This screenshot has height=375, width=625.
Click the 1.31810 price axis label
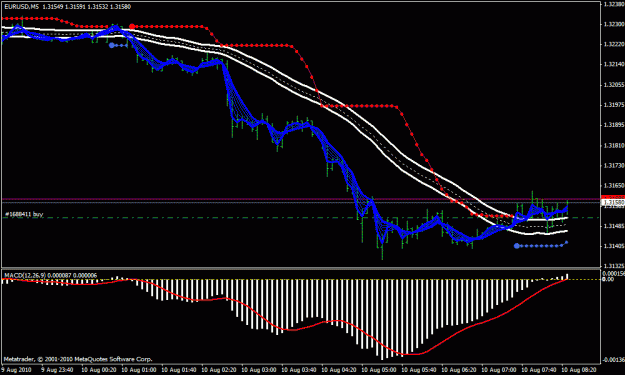pyautogui.click(x=613, y=145)
